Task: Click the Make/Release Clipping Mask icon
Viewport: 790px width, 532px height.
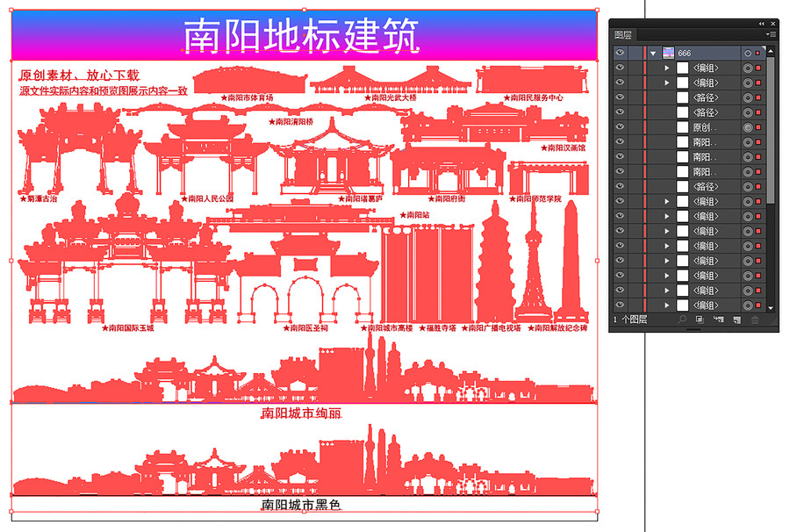Action: [x=700, y=320]
